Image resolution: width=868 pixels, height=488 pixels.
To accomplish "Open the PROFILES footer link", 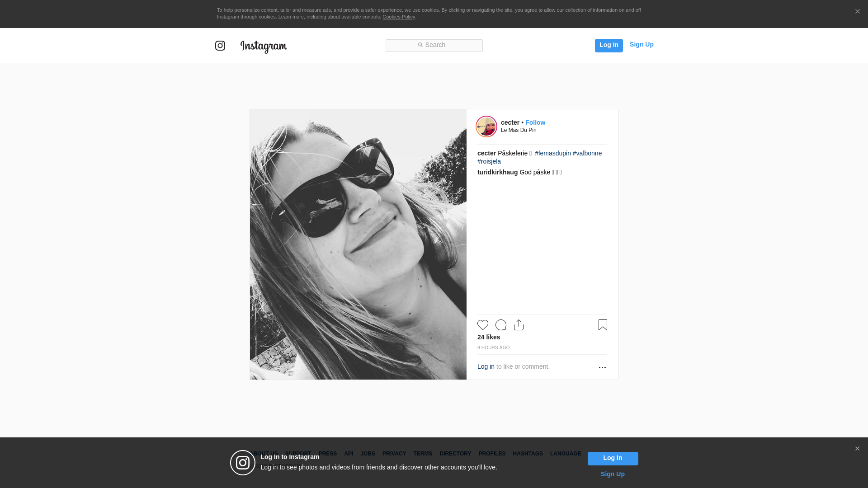I will click(492, 454).
